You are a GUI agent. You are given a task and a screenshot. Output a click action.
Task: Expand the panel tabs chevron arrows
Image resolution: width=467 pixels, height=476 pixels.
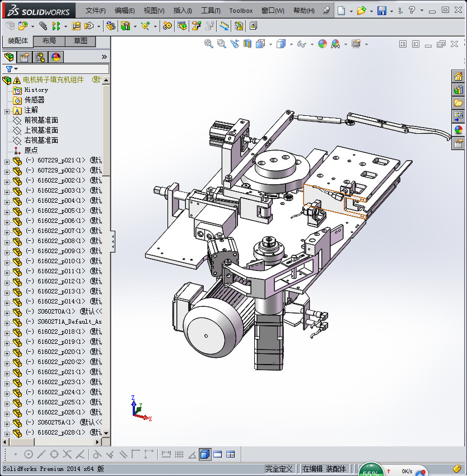(x=104, y=57)
